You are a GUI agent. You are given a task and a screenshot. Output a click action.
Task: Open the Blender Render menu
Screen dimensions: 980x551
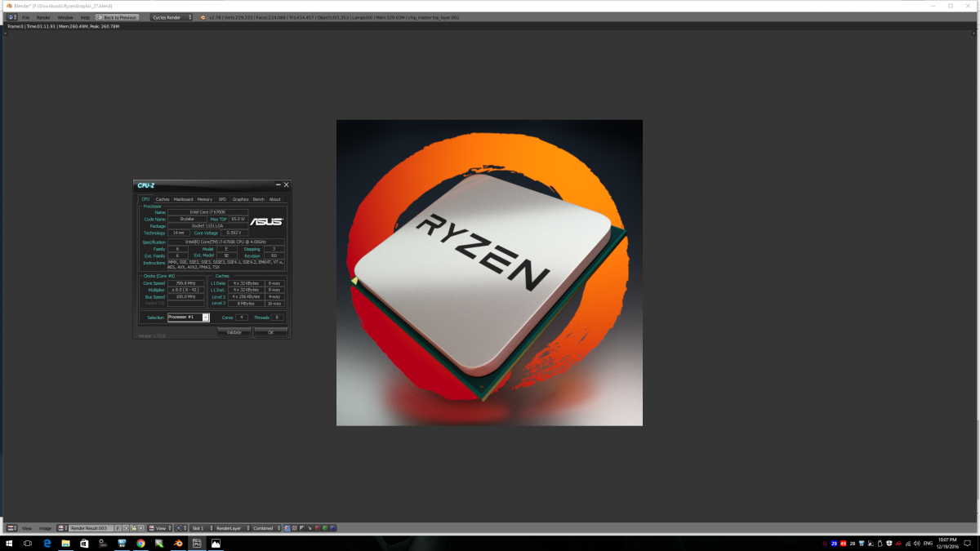point(43,17)
